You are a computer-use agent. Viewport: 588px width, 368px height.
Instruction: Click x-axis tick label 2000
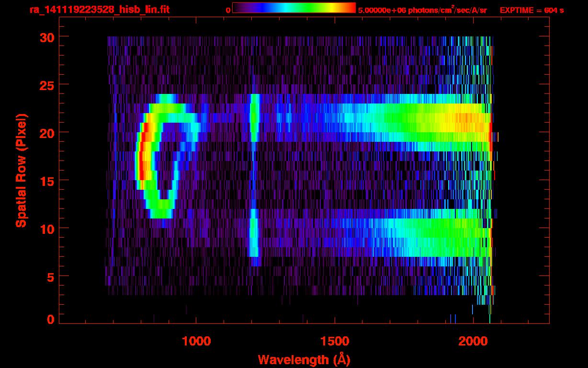tap(473, 341)
